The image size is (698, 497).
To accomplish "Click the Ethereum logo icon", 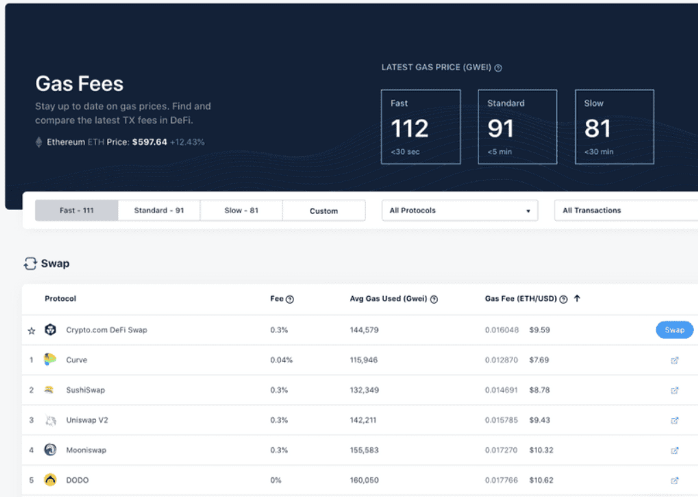I will click(x=39, y=142).
